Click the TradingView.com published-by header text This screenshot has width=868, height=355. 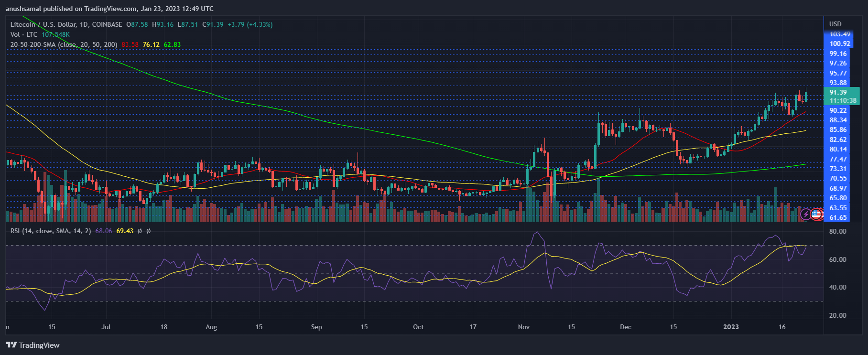(x=109, y=9)
